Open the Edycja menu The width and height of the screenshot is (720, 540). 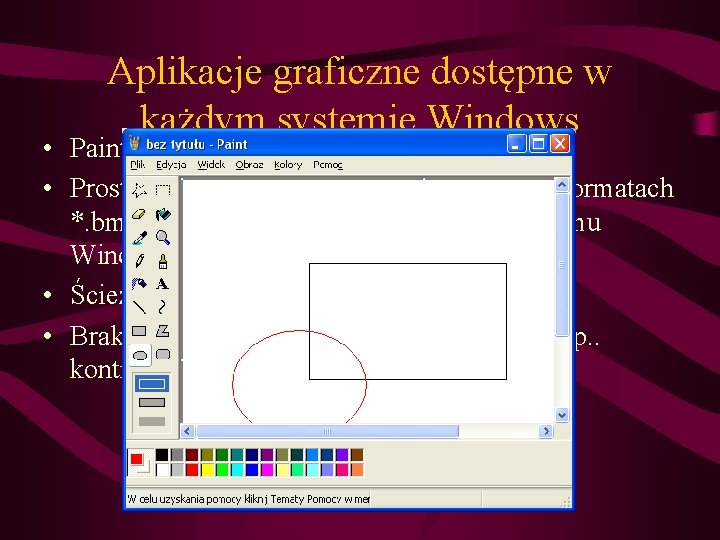tap(171, 164)
